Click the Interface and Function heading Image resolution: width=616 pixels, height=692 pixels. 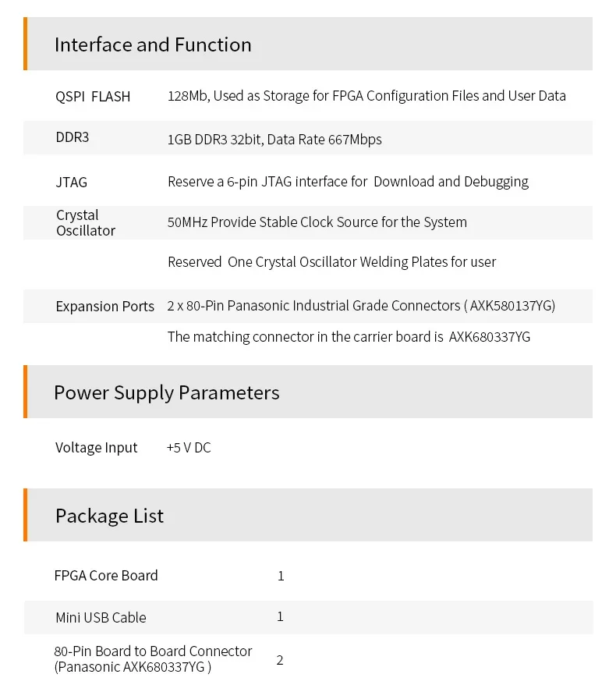tap(153, 44)
